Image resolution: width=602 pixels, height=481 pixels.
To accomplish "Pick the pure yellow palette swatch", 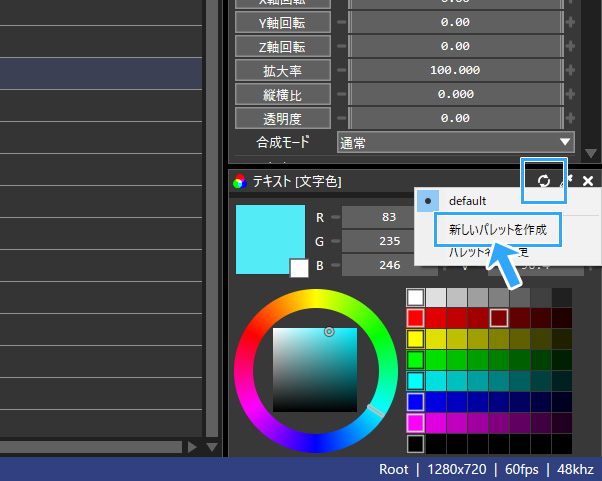I will pyautogui.click(x=415, y=339).
